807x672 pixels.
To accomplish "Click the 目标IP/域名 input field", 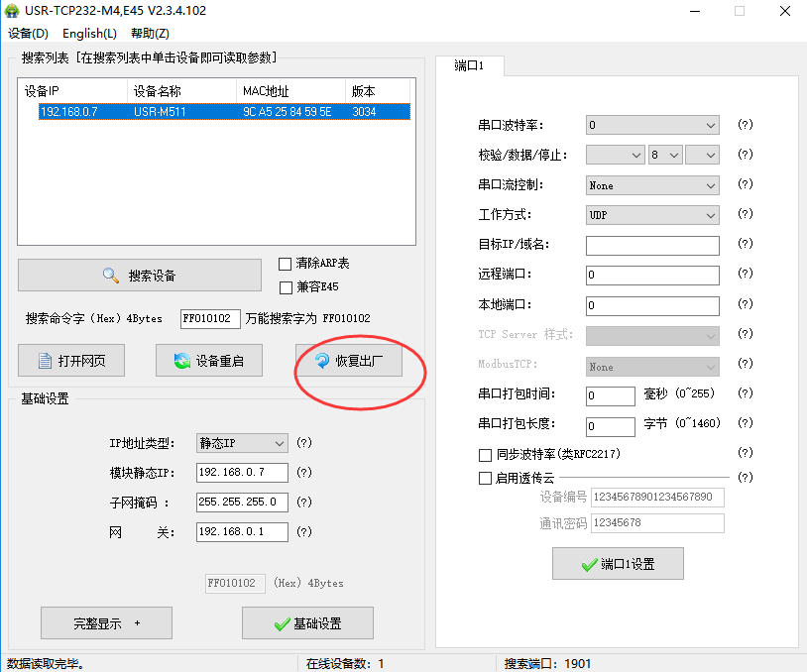I will (x=652, y=245).
